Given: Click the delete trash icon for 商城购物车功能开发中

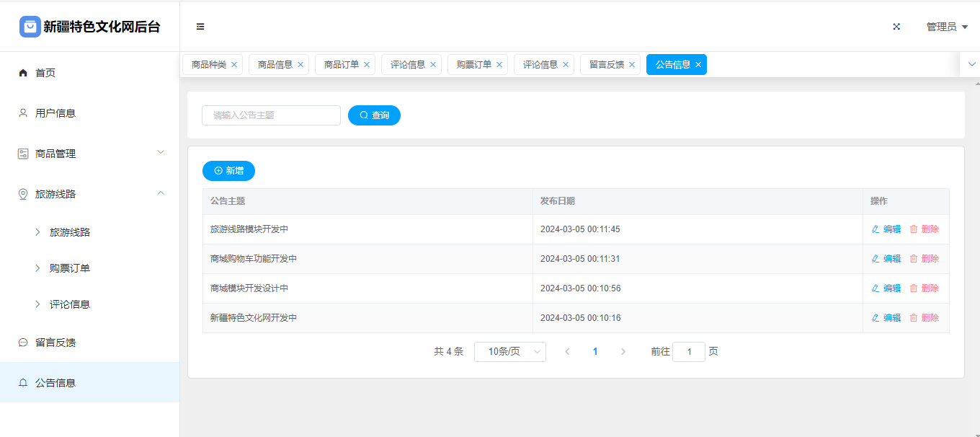Looking at the screenshot, I should (914, 259).
